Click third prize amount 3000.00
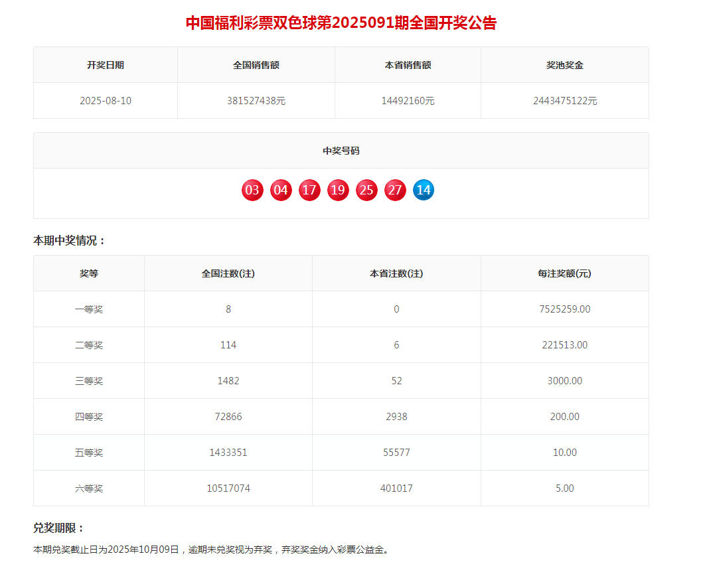Viewport: 711px width, 588px height. pos(564,381)
